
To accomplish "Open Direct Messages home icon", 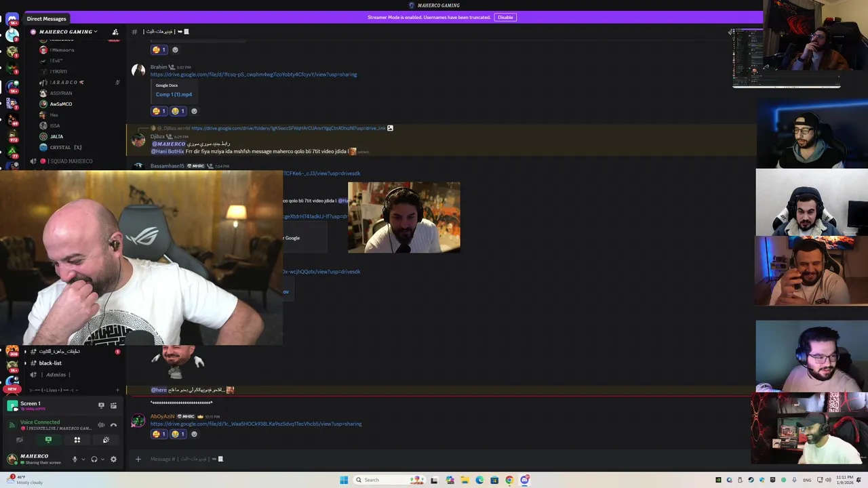I will pyautogui.click(x=12, y=19).
